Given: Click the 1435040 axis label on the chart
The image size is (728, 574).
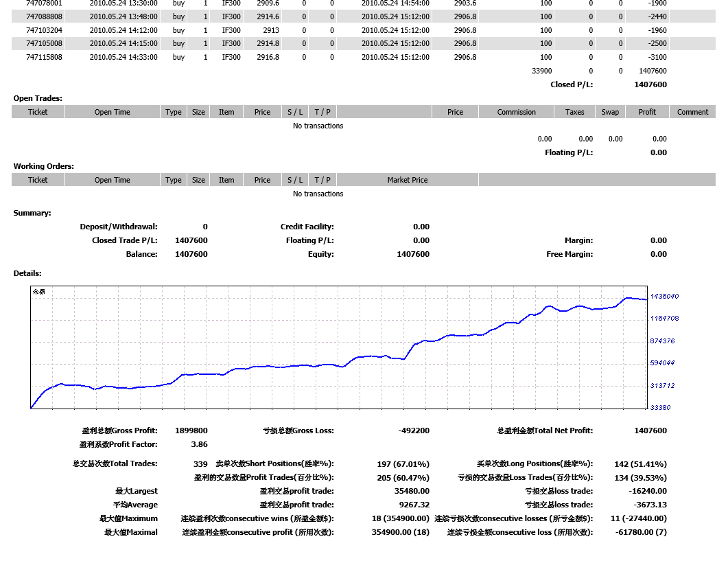Looking at the screenshot, I should coord(664,297).
